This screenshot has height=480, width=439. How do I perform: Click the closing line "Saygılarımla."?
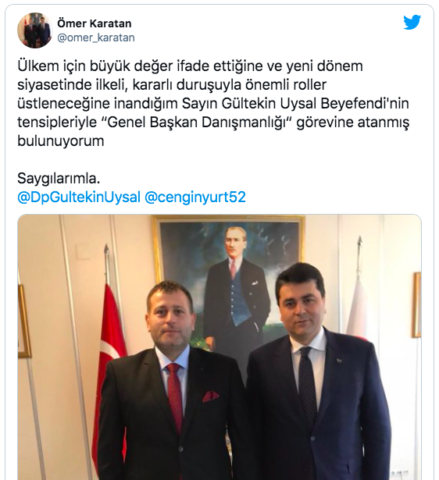(x=59, y=179)
